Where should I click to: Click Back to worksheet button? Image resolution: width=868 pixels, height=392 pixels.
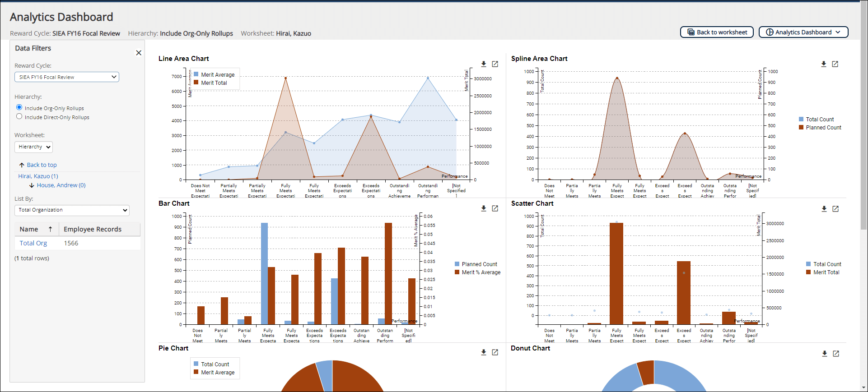click(717, 32)
